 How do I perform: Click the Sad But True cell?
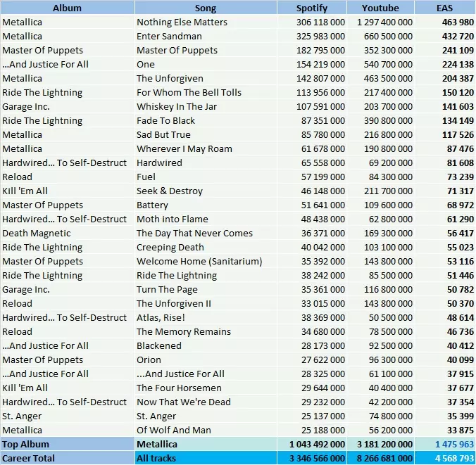click(206, 134)
